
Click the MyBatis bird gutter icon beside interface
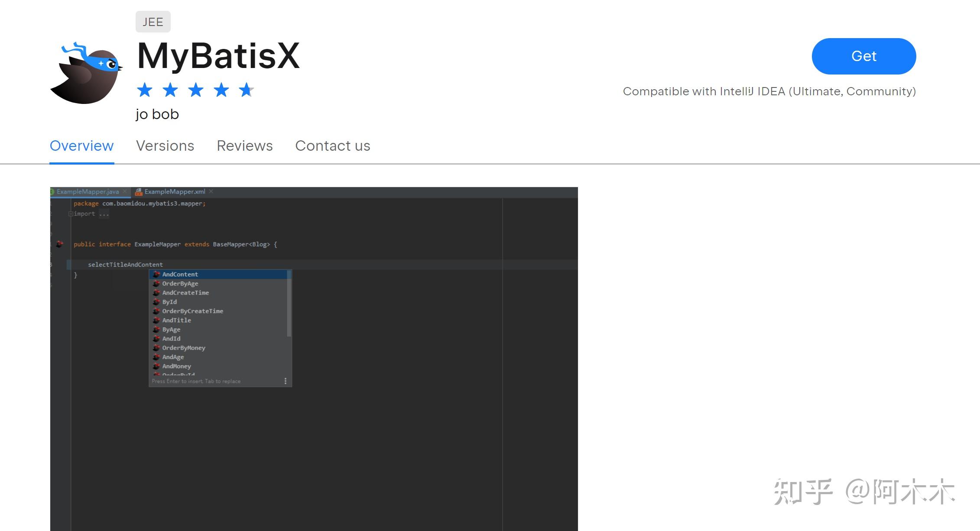click(60, 244)
